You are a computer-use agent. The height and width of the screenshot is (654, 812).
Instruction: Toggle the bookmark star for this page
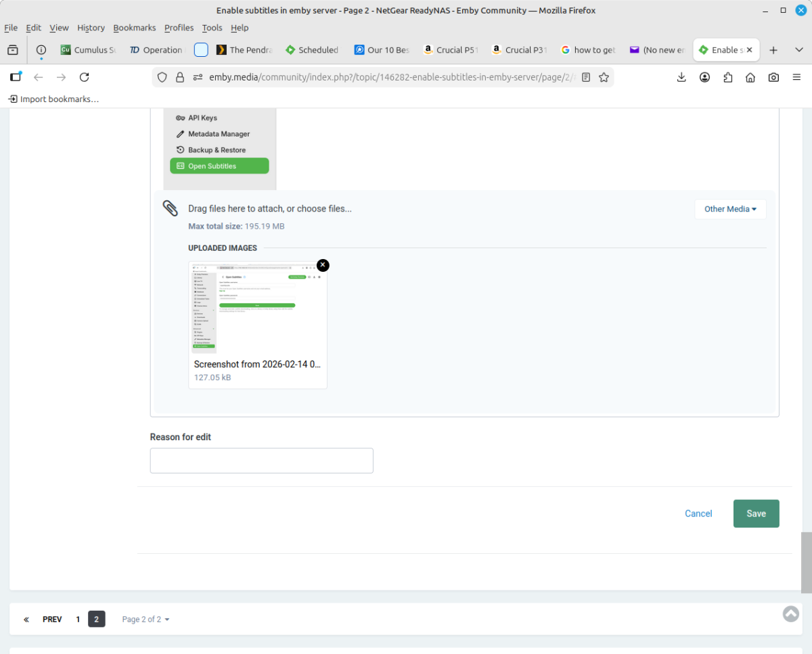tap(604, 77)
